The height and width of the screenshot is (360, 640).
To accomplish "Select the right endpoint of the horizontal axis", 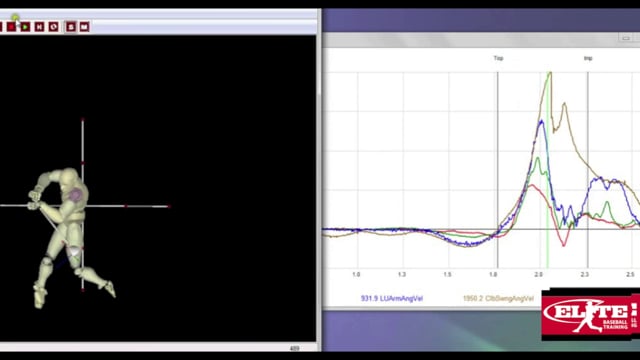I will click(169, 207).
